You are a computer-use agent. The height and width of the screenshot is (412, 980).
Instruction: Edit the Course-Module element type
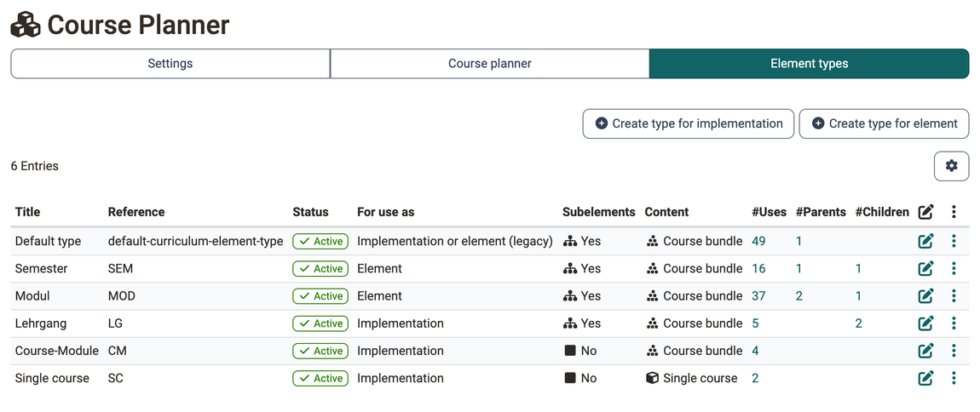(x=925, y=351)
